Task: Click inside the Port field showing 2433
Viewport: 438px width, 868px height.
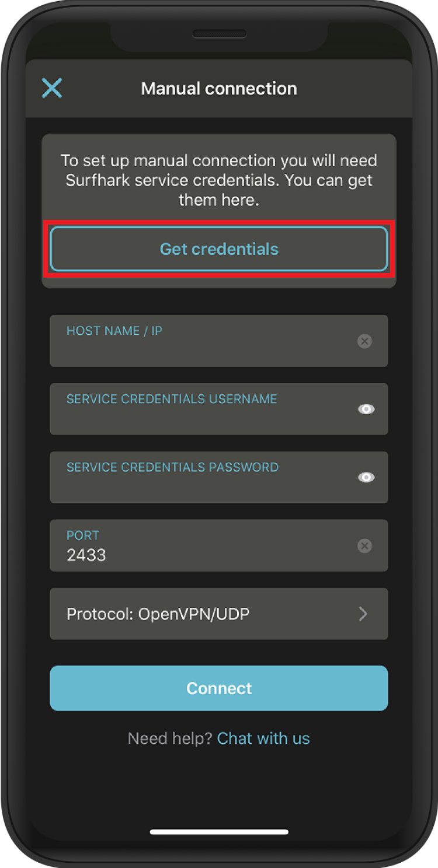Action: (175, 546)
